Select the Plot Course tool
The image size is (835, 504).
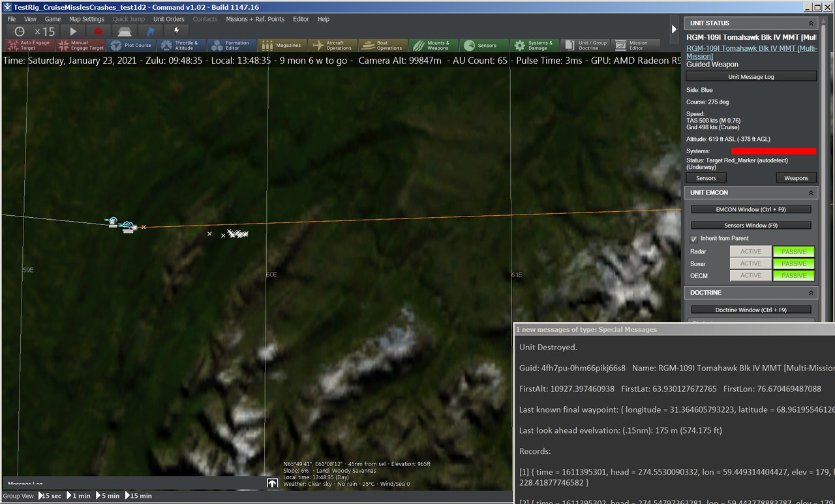click(131, 46)
